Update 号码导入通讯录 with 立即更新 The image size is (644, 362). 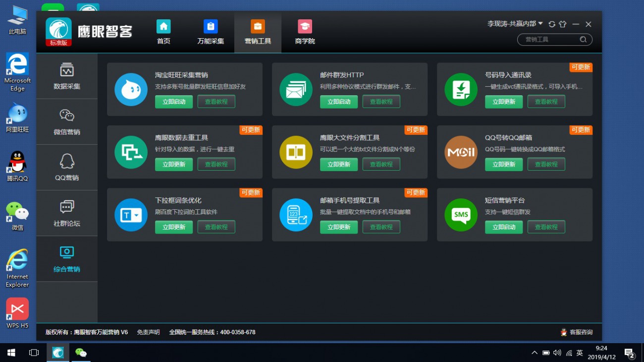point(504,102)
